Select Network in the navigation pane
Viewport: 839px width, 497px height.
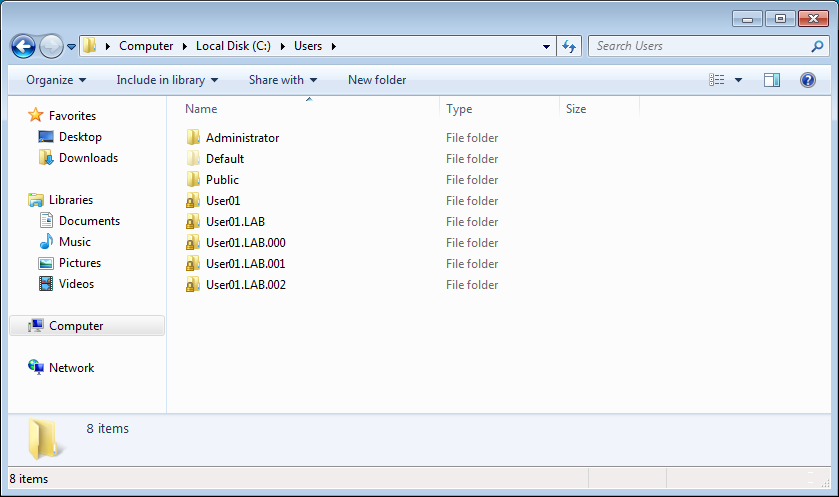click(x=71, y=368)
